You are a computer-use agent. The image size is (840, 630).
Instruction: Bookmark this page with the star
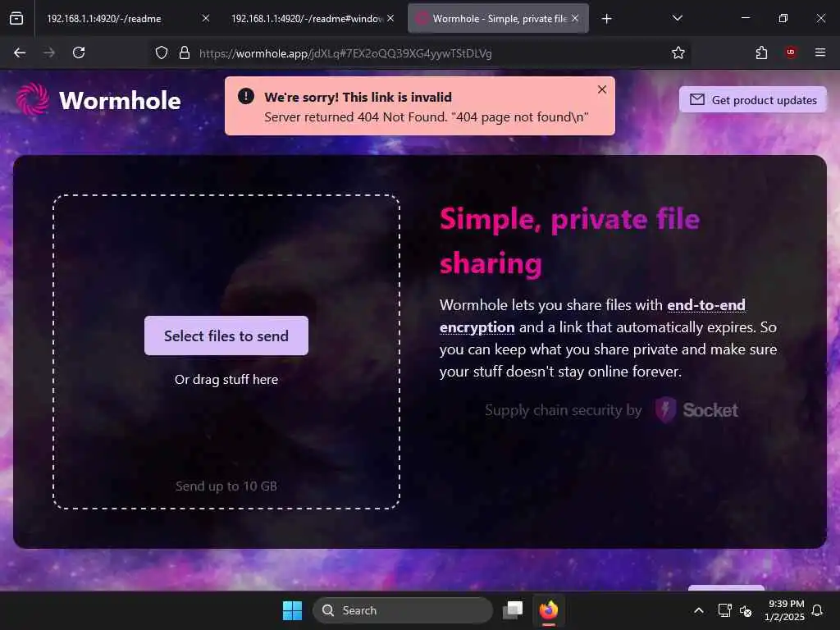(x=678, y=52)
